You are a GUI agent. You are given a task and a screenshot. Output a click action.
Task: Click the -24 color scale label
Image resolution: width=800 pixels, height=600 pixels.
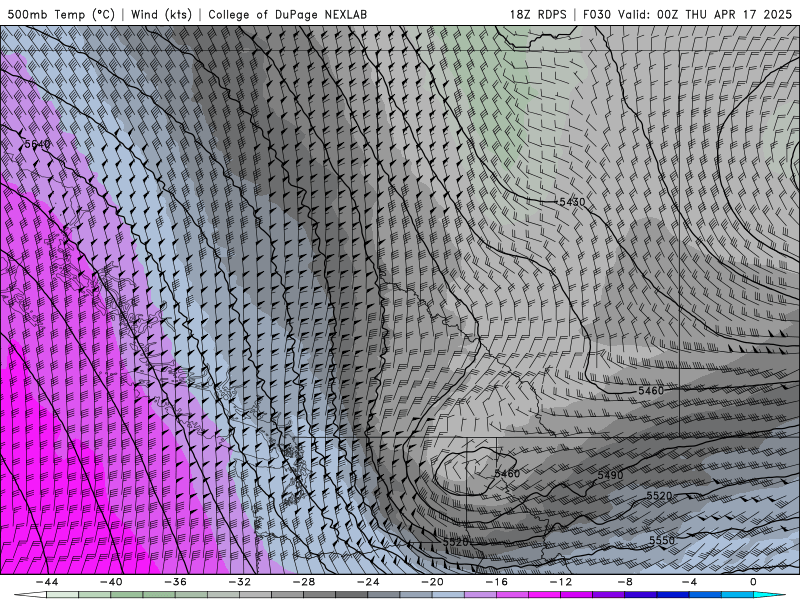coord(368,582)
